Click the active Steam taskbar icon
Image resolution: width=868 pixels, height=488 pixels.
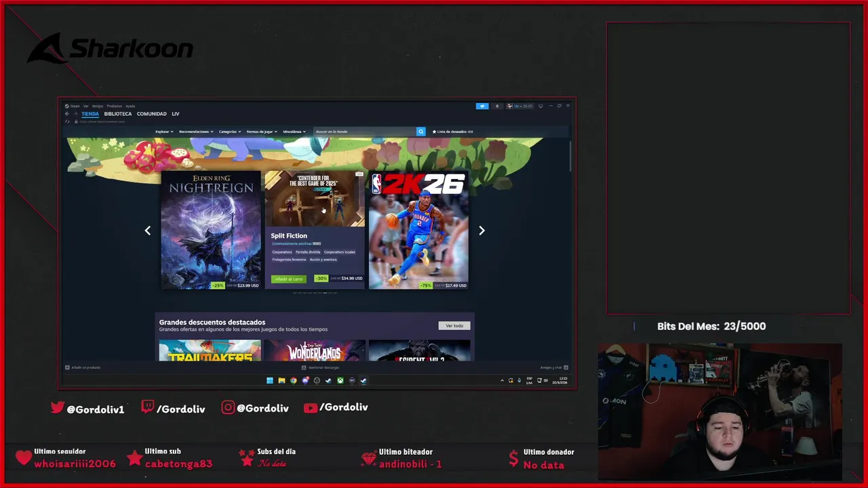pyautogui.click(x=363, y=380)
